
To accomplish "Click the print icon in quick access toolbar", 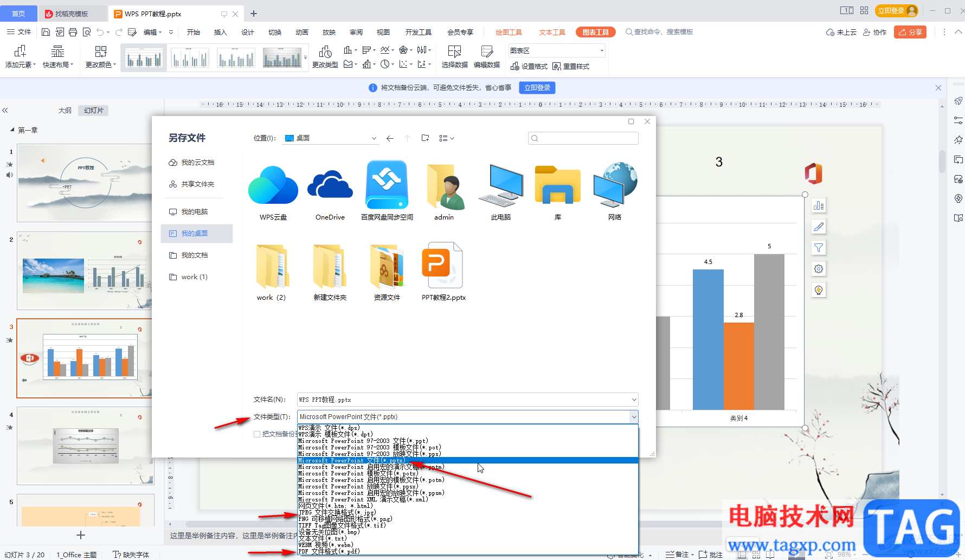I will coord(73,32).
